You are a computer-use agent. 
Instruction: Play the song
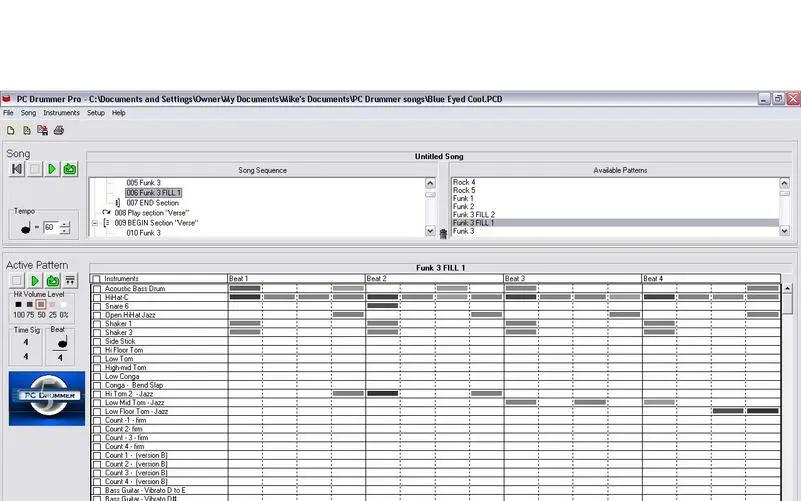pos(52,169)
